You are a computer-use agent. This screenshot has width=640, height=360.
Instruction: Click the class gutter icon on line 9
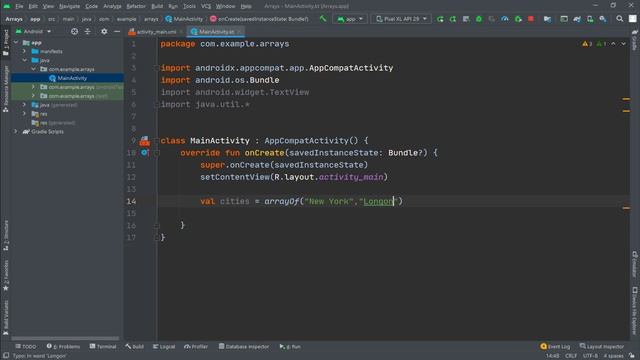coord(144,141)
